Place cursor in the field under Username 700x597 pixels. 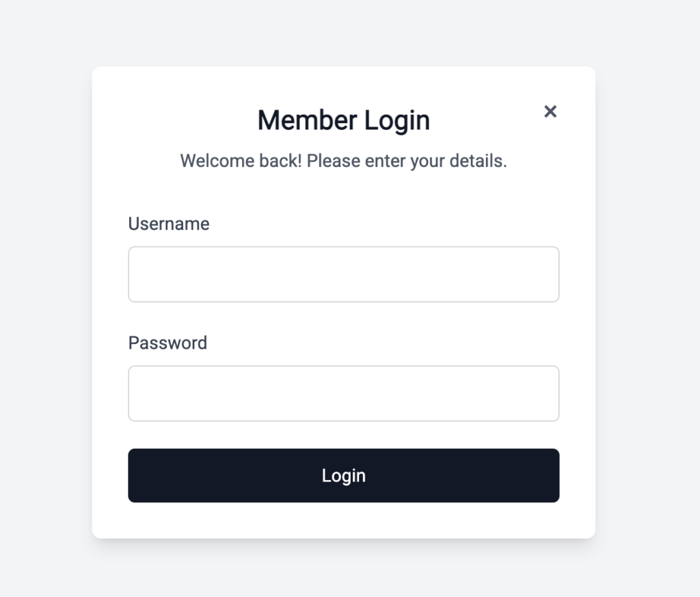point(343,274)
